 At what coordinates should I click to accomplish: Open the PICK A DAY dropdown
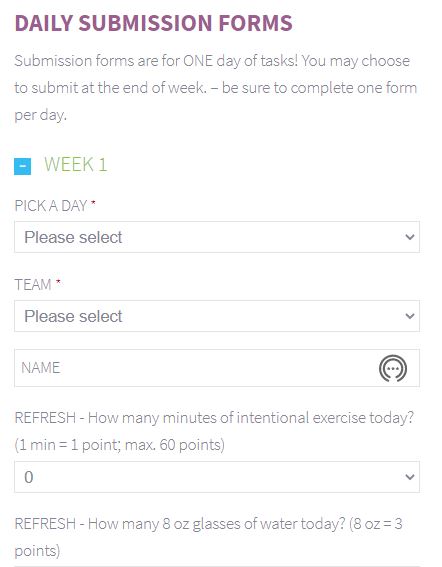217,237
